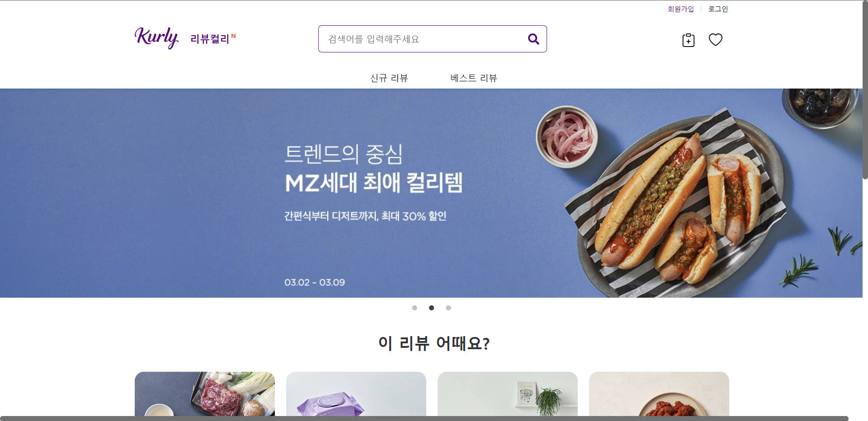This screenshot has height=421, width=868.
Task: Click the search magnifier icon
Action: click(533, 39)
